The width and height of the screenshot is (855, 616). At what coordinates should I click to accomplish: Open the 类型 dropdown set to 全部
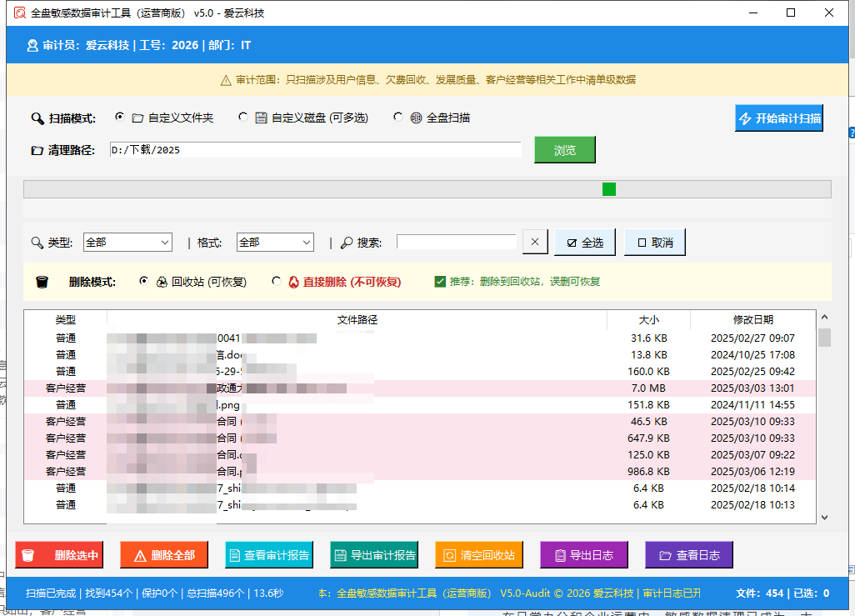[127, 243]
